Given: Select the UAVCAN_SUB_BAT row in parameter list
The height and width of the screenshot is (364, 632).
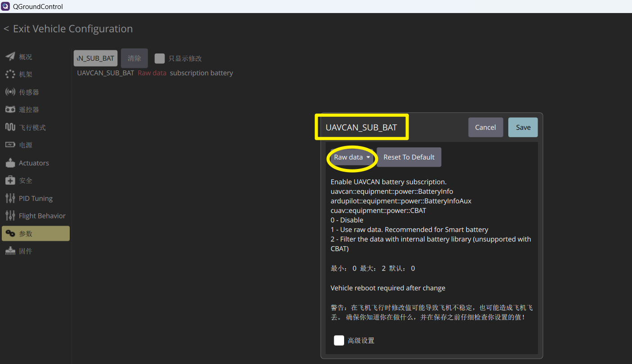Looking at the screenshot, I should 155,73.
